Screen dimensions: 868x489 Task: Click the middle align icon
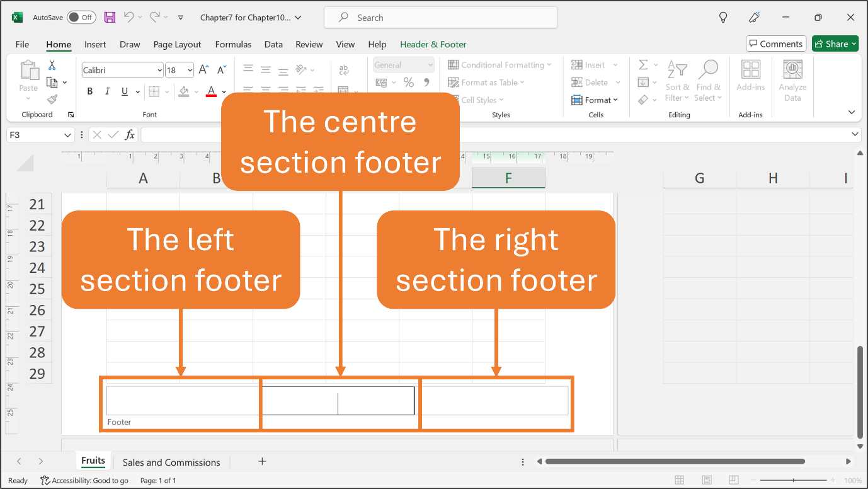[x=266, y=69]
